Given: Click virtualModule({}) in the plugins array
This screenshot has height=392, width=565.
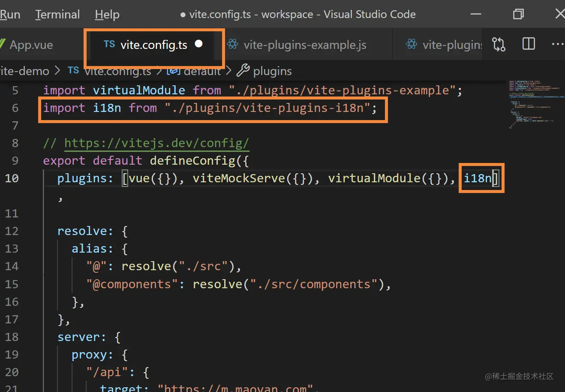Looking at the screenshot, I should click(388, 178).
